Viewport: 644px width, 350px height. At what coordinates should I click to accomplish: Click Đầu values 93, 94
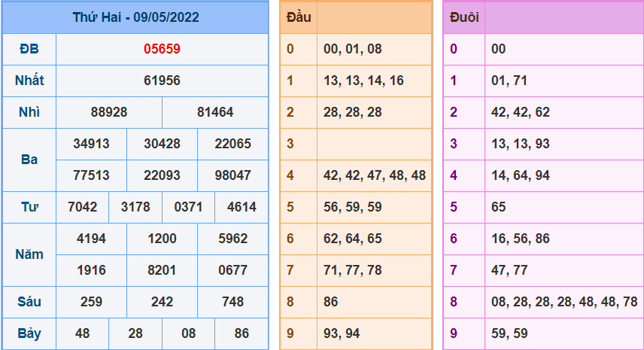(x=342, y=333)
